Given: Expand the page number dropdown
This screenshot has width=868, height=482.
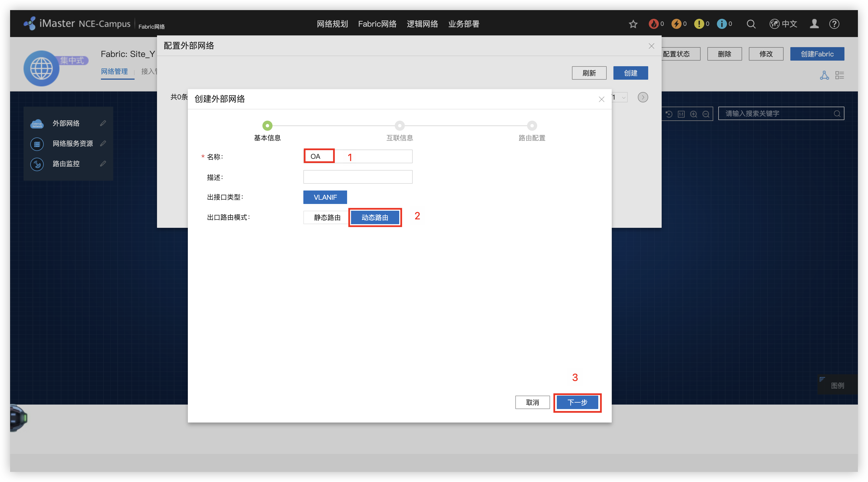Looking at the screenshot, I should pyautogui.click(x=623, y=97).
